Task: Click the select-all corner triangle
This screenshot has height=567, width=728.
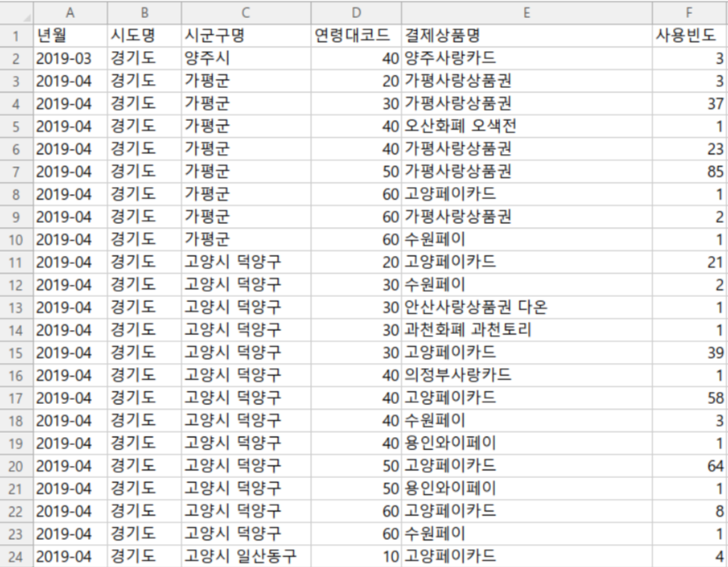Action: tap(27, 18)
